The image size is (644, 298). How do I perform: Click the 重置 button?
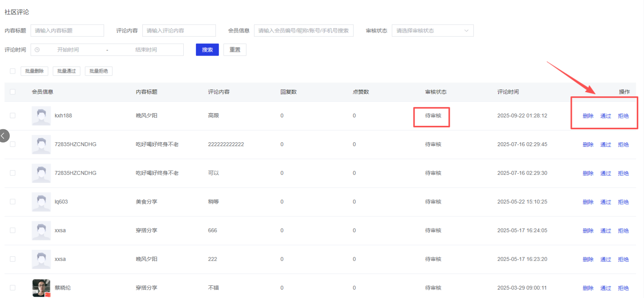(235, 50)
